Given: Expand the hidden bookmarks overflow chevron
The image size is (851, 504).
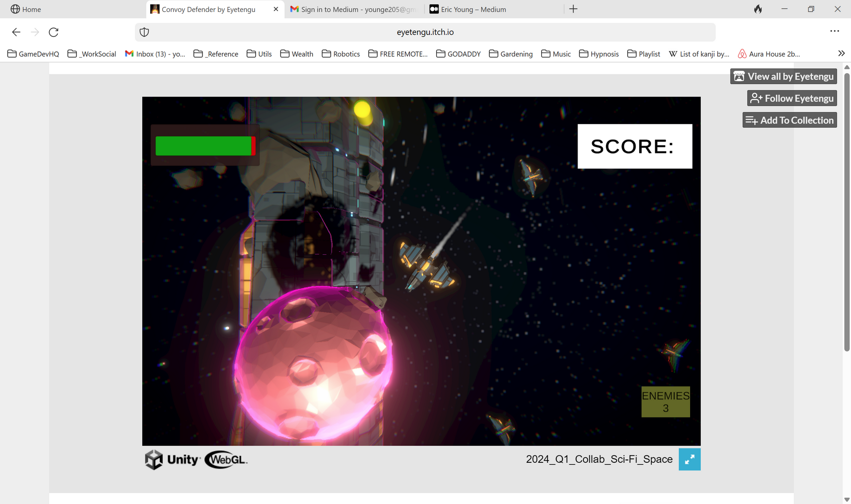Looking at the screenshot, I should [841, 54].
